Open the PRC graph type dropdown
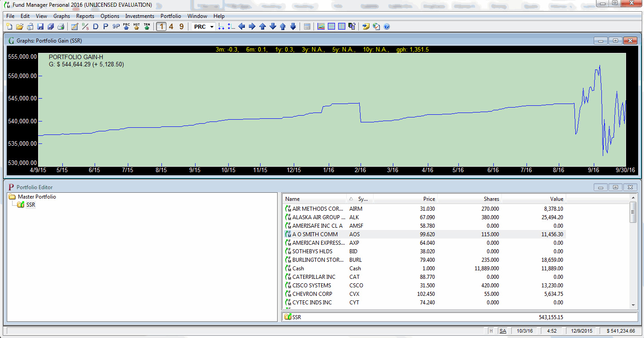The width and height of the screenshot is (644, 338). [211, 26]
